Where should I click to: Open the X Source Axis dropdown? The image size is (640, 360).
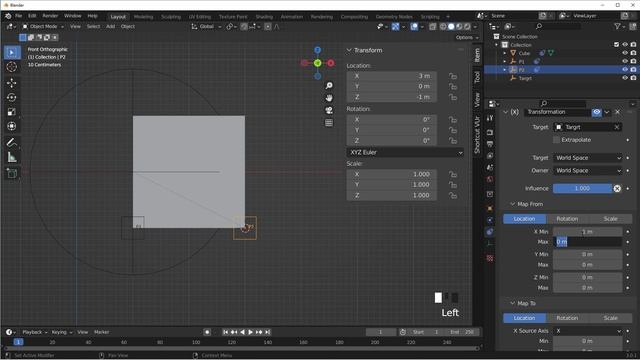coord(588,331)
